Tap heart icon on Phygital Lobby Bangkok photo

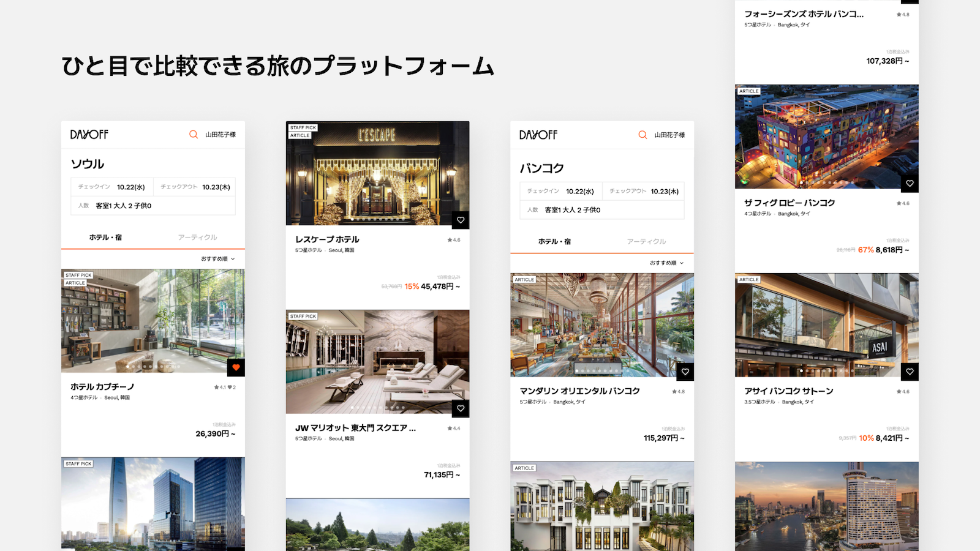pos(910,184)
